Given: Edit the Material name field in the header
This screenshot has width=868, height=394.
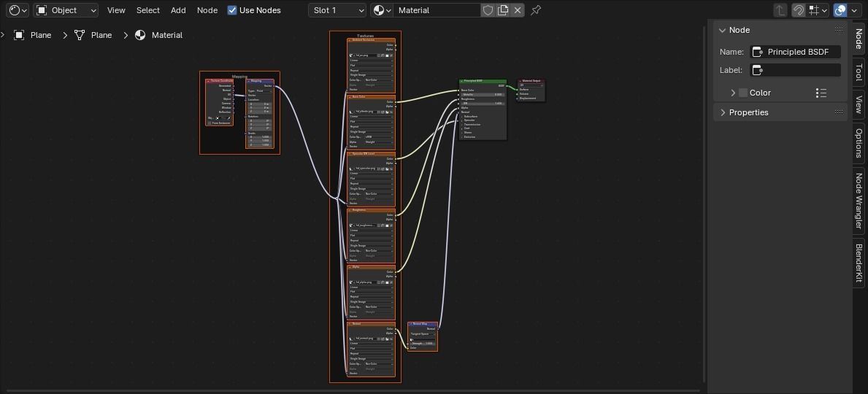Looking at the screenshot, I should (x=437, y=10).
